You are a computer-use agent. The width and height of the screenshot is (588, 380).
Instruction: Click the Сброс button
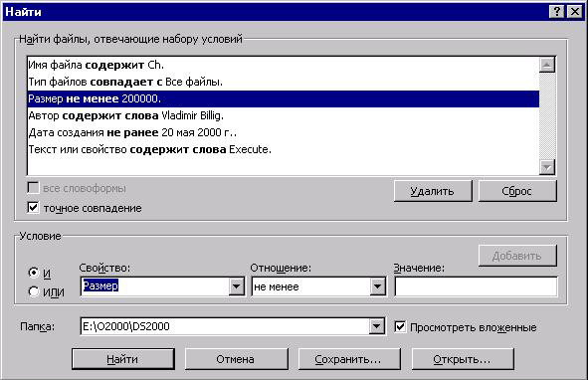(x=517, y=191)
